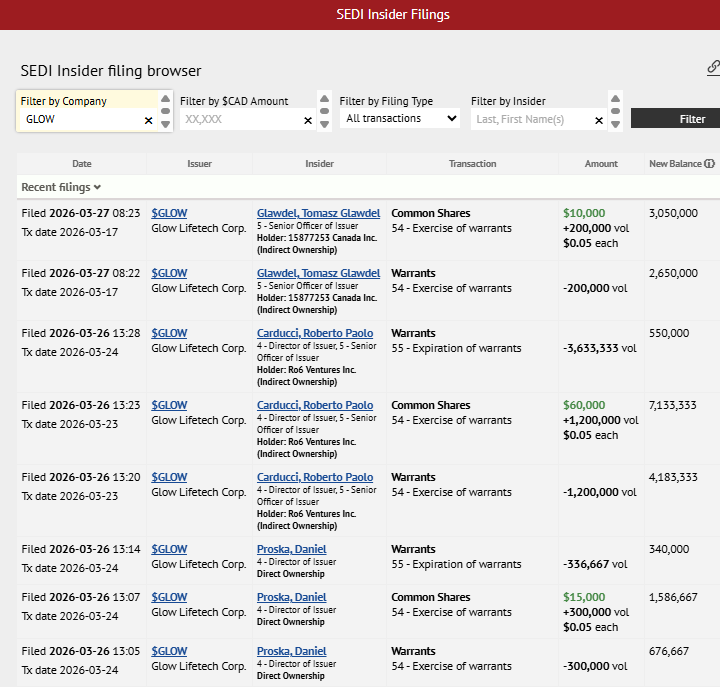Open Carducci, Roberto Paolo link in 13:28 row
This screenshot has height=687, width=720.
click(x=315, y=333)
